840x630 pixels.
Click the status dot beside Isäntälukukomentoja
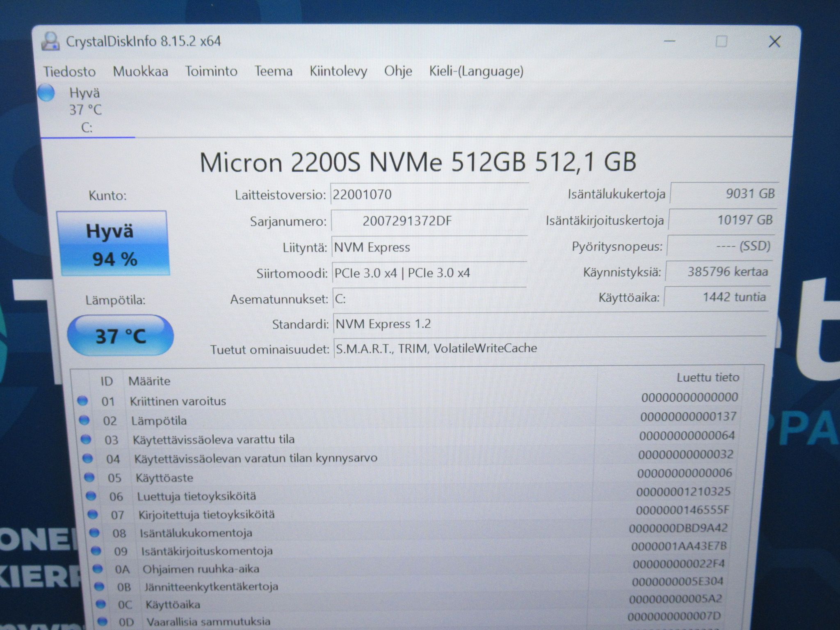pos(94,532)
